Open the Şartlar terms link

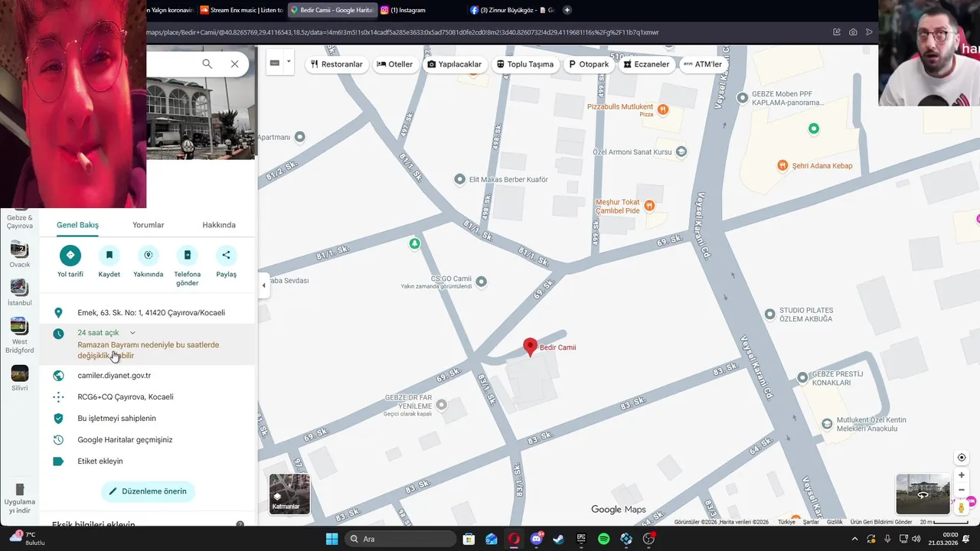click(811, 522)
